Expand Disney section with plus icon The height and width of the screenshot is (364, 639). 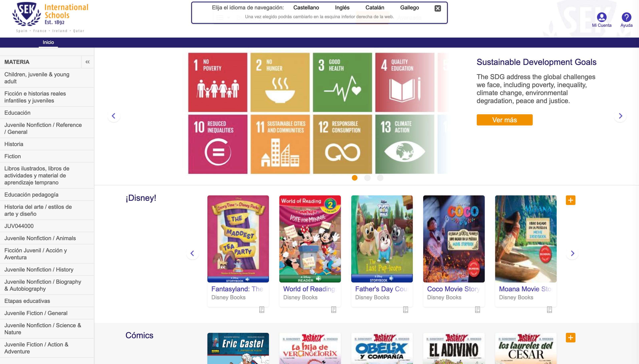pos(570,200)
